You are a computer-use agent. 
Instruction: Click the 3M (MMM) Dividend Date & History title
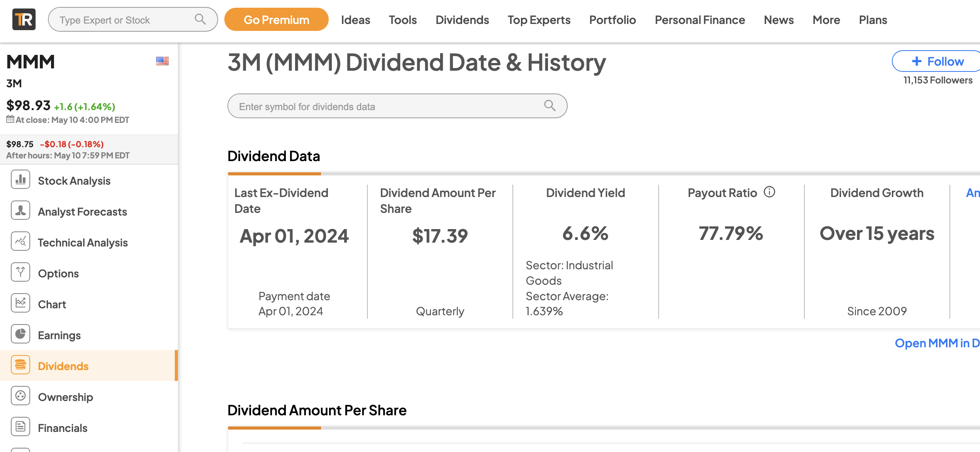[417, 62]
